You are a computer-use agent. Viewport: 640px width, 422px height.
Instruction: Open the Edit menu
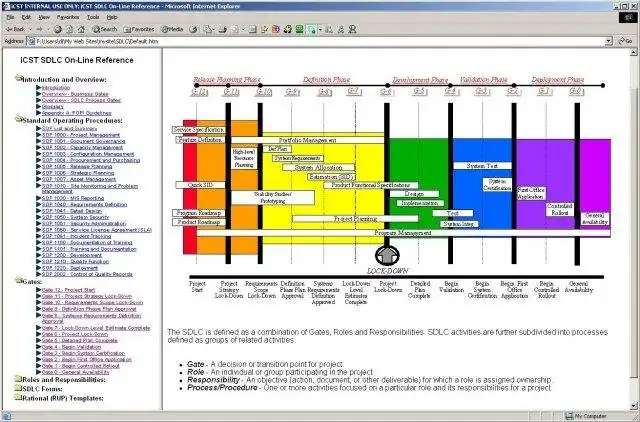27,17
